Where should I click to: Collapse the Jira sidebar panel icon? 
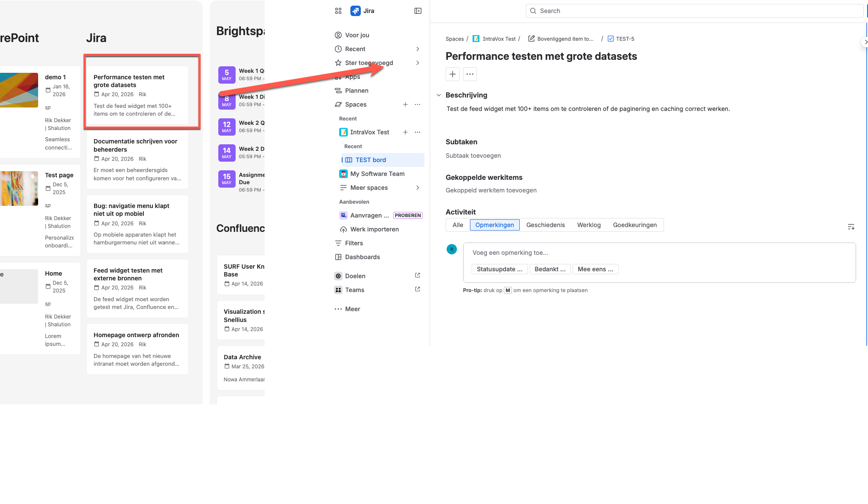click(418, 11)
